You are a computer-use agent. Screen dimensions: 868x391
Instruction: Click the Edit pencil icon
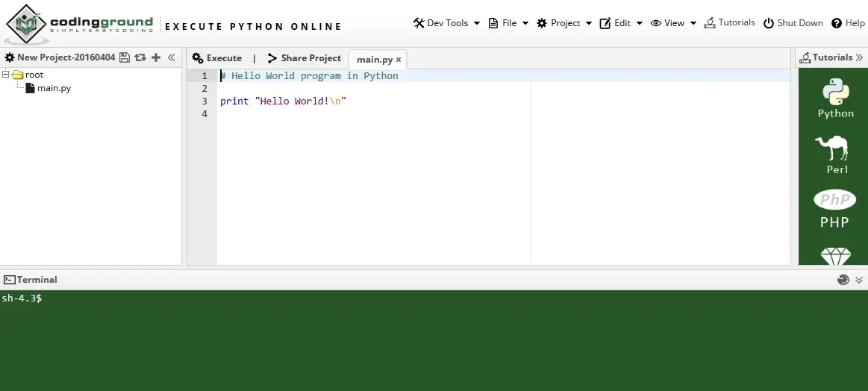coord(605,23)
